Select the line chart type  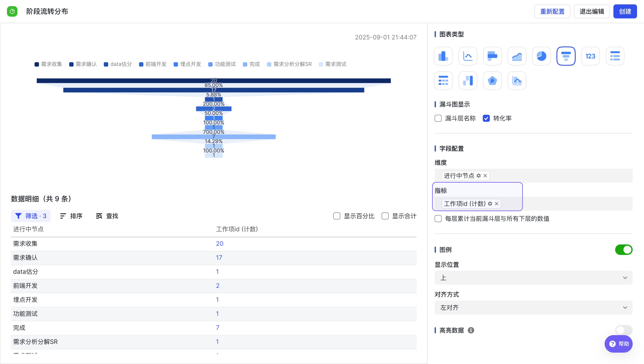(x=468, y=56)
